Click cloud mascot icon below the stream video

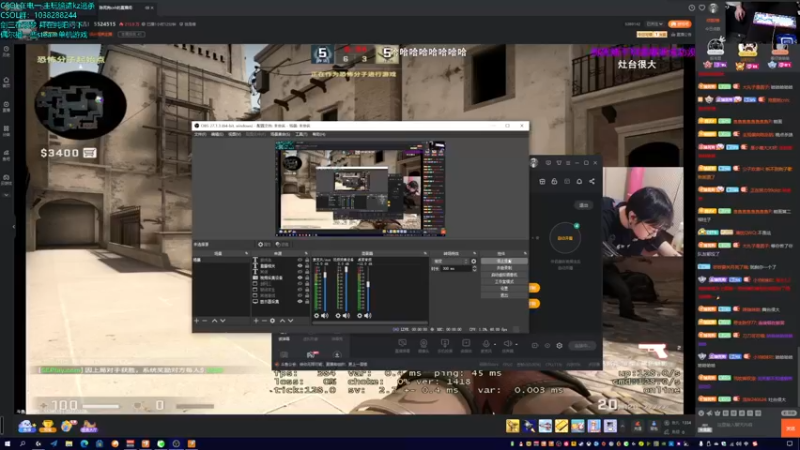click(27, 426)
